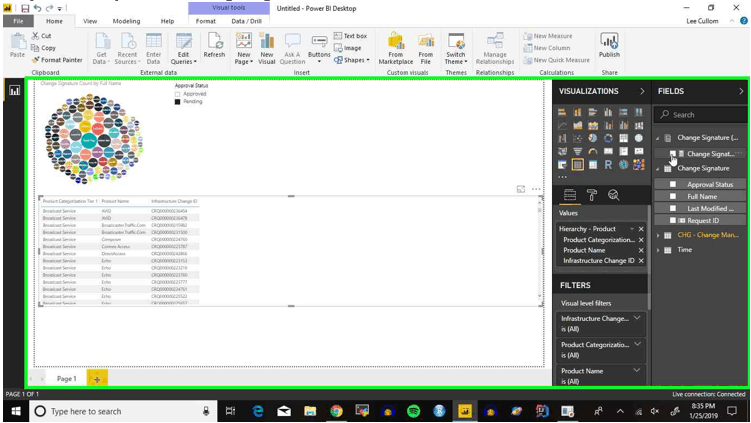Expand the Infrastructure Change filter card
Image resolution: width=751 pixels, height=423 pixels.
tap(637, 318)
